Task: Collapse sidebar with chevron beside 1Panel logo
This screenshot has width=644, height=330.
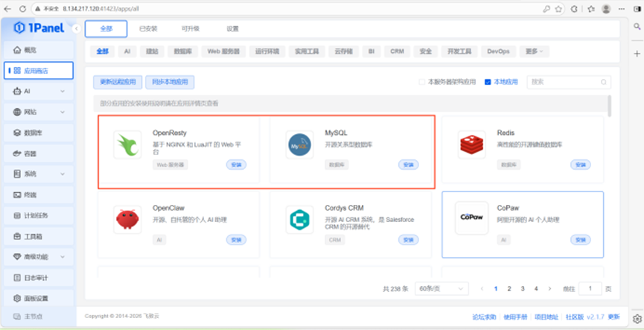Action: 77,28
